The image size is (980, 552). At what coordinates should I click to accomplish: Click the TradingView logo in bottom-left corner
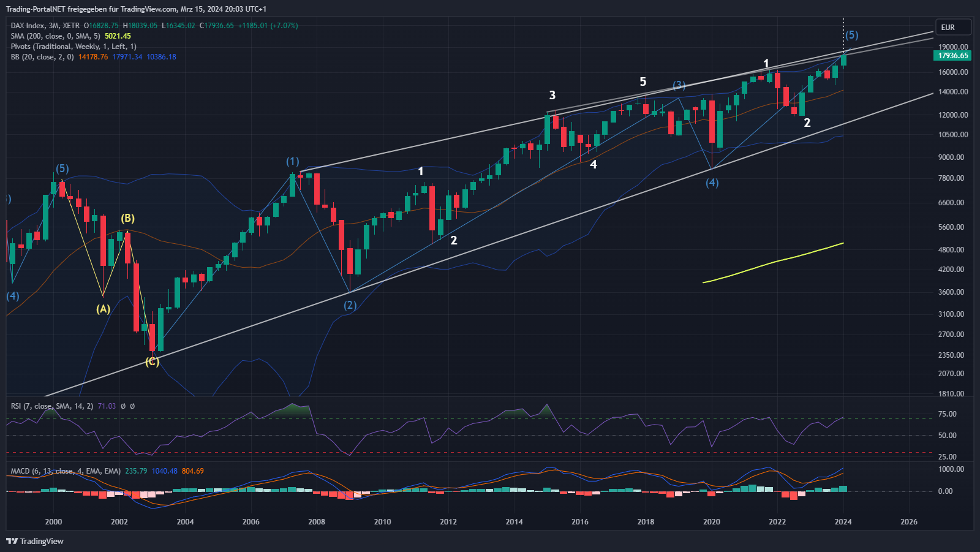(35, 541)
